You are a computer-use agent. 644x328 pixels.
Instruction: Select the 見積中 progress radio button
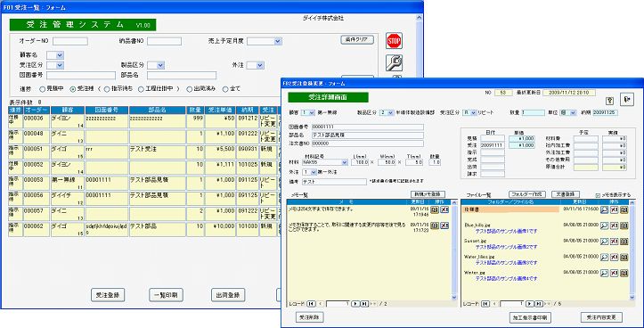click(x=42, y=89)
